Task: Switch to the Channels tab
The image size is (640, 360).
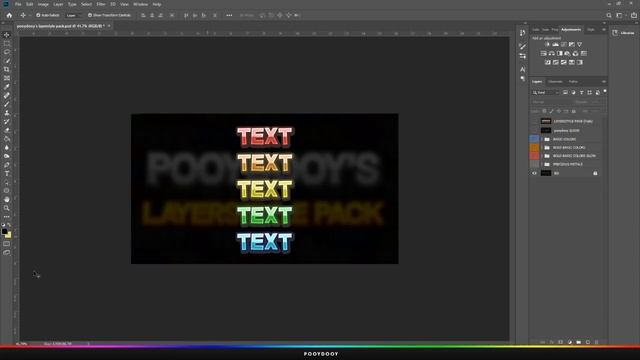Action: point(555,82)
